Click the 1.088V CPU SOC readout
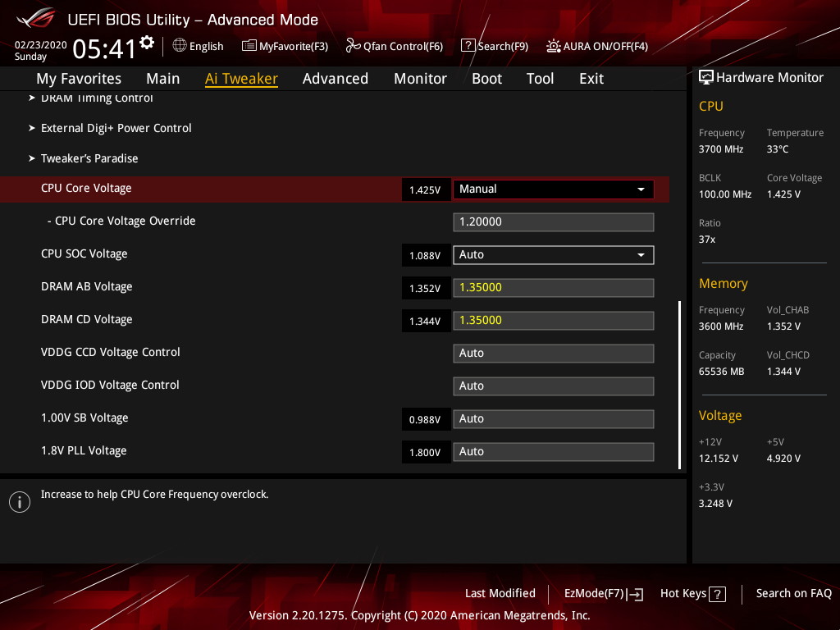840x630 pixels. (426, 256)
